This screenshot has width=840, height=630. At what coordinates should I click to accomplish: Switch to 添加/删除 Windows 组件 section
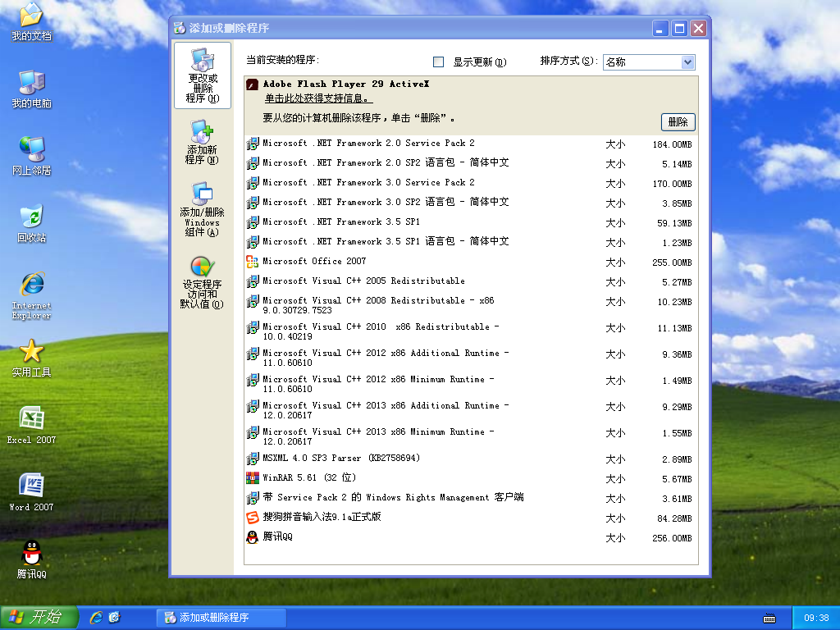(x=202, y=209)
